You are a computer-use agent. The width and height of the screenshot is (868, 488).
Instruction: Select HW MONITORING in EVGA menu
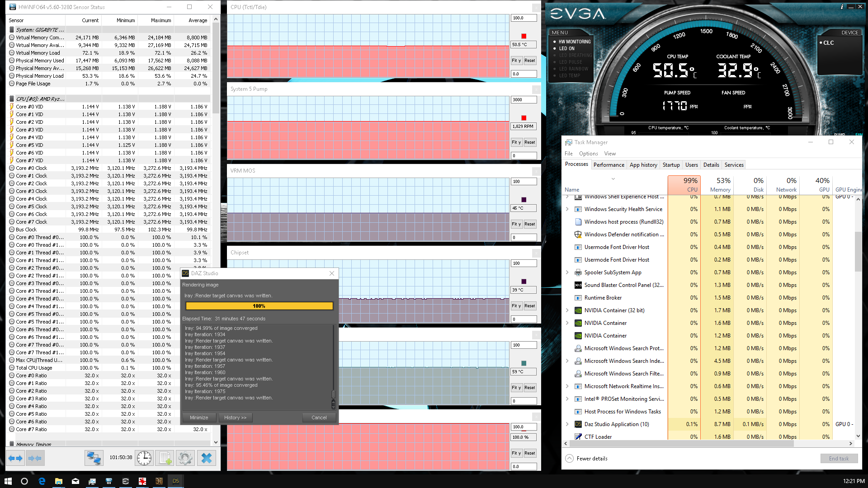(x=574, y=42)
